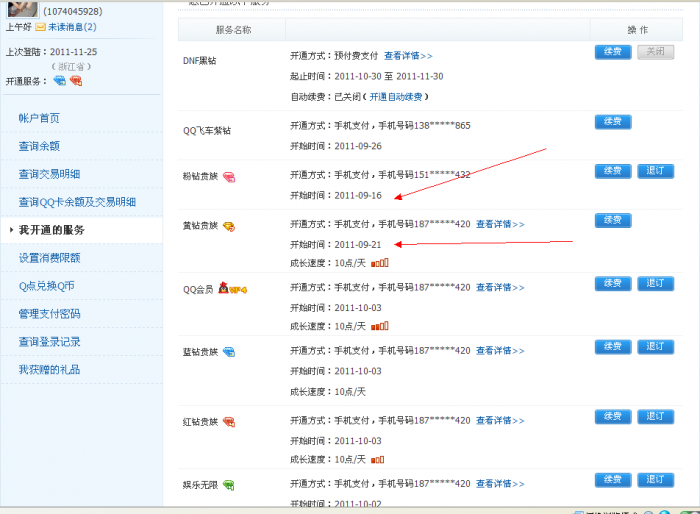
Task: Open 我获赠的礼品 in sidebar
Action: pos(49,370)
